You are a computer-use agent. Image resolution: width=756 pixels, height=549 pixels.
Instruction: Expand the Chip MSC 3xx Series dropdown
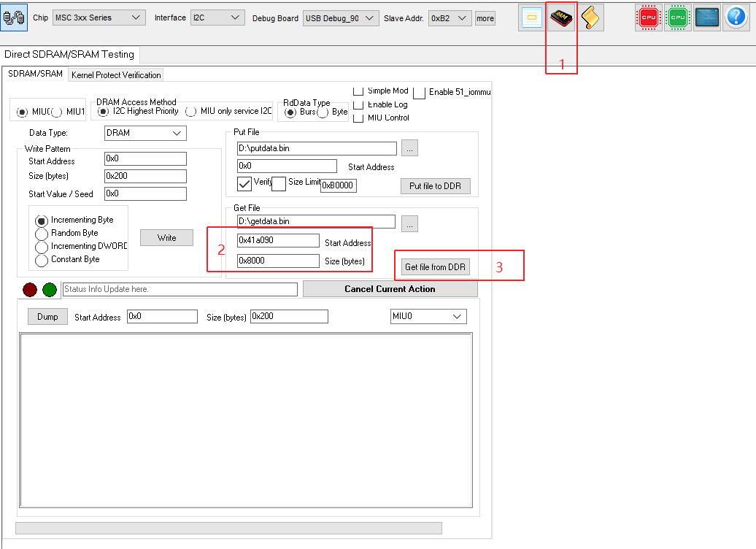point(99,18)
